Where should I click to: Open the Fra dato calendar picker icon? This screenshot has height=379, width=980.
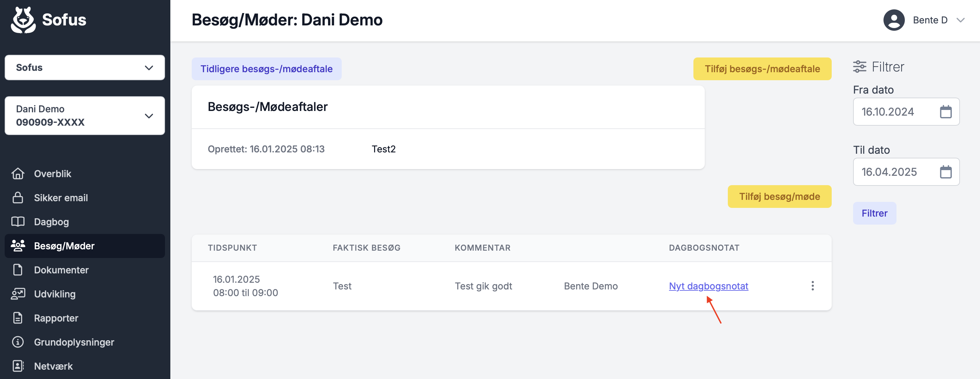click(x=945, y=112)
